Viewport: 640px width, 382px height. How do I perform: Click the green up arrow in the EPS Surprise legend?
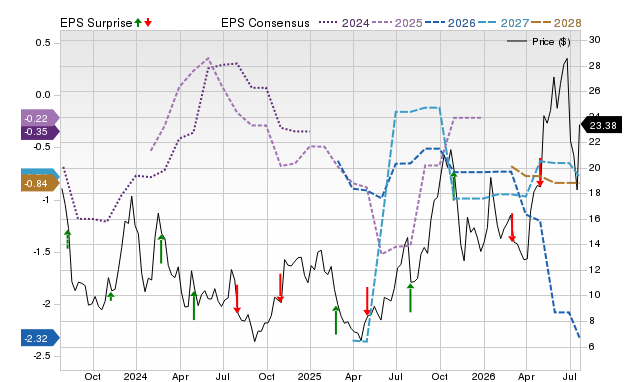tap(138, 22)
